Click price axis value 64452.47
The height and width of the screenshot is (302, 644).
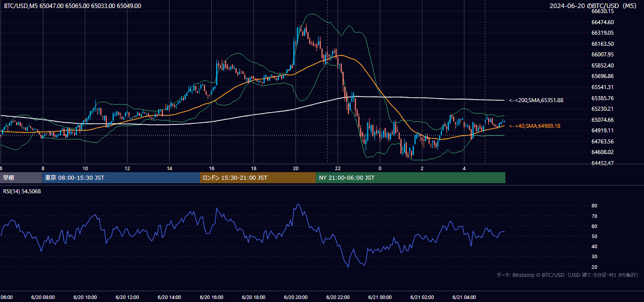click(x=602, y=163)
